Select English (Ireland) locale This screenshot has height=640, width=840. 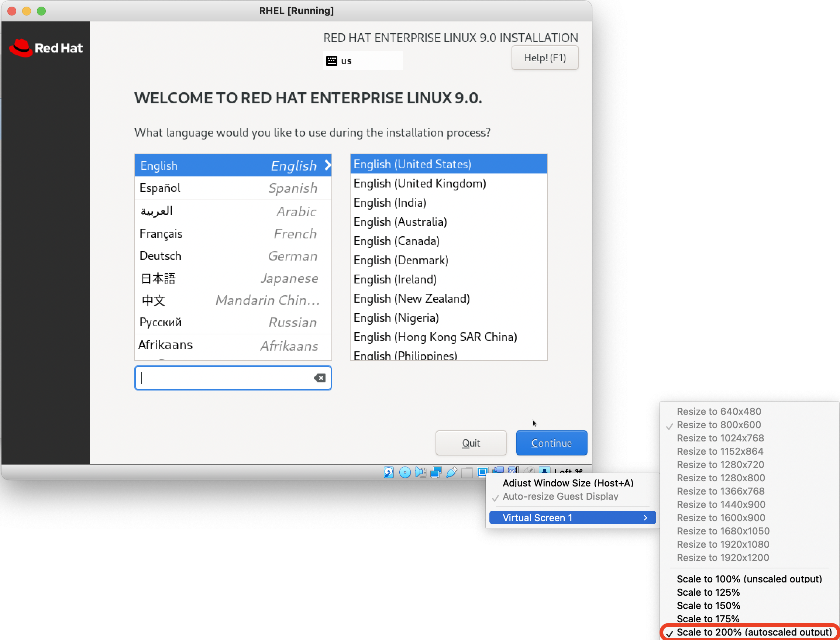(448, 279)
